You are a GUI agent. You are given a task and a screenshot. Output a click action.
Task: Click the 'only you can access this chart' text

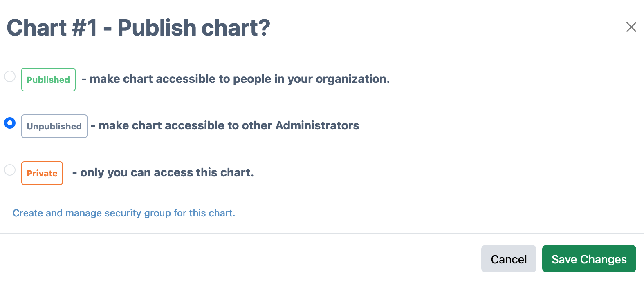click(x=167, y=173)
